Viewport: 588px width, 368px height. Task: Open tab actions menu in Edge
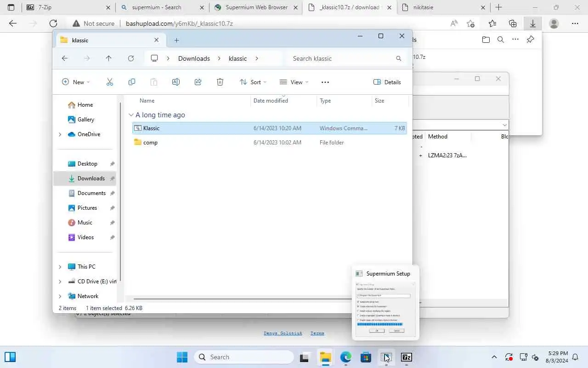point(11,7)
